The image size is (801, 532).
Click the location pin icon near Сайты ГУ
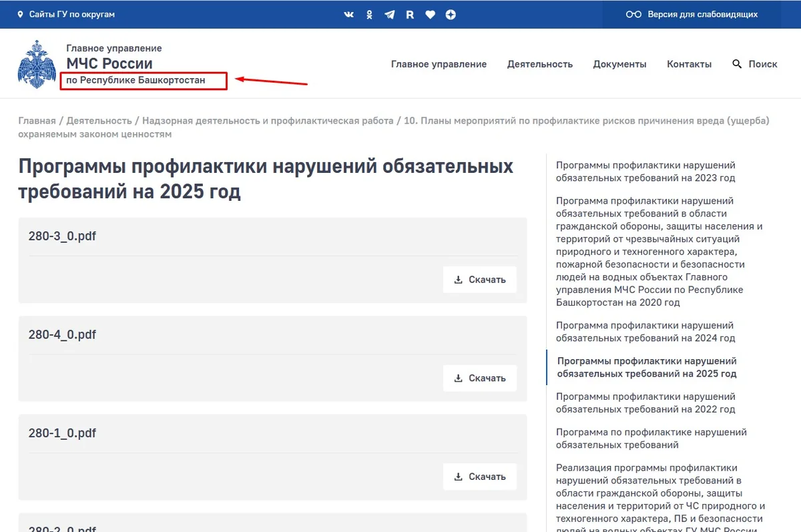coord(21,14)
